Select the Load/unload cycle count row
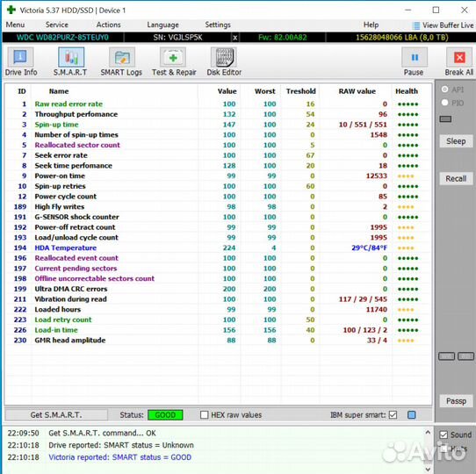This screenshot has width=476, height=474. pyautogui.click(x=218, y=238)
